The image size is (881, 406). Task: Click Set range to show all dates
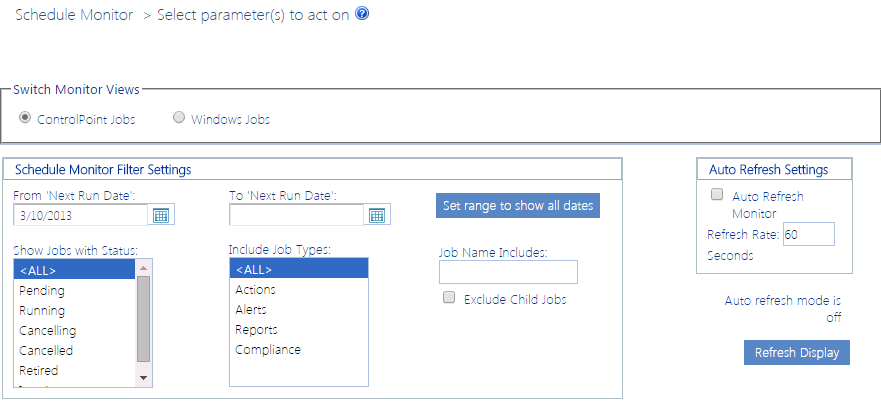[518, 206]
